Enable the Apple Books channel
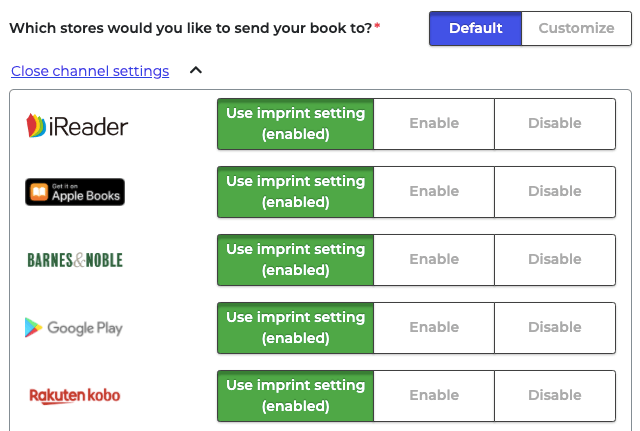This screenshot has width=640, height=431. 434,192
